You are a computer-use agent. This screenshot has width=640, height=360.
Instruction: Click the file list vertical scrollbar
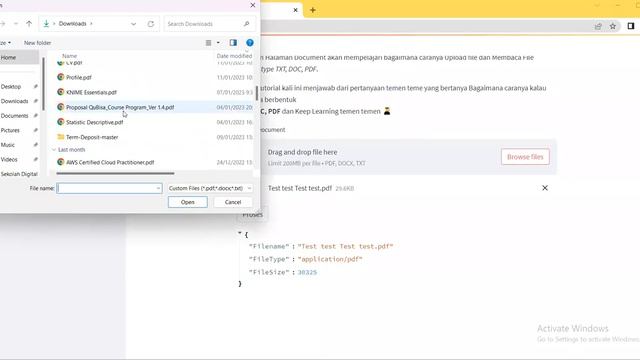257,93
